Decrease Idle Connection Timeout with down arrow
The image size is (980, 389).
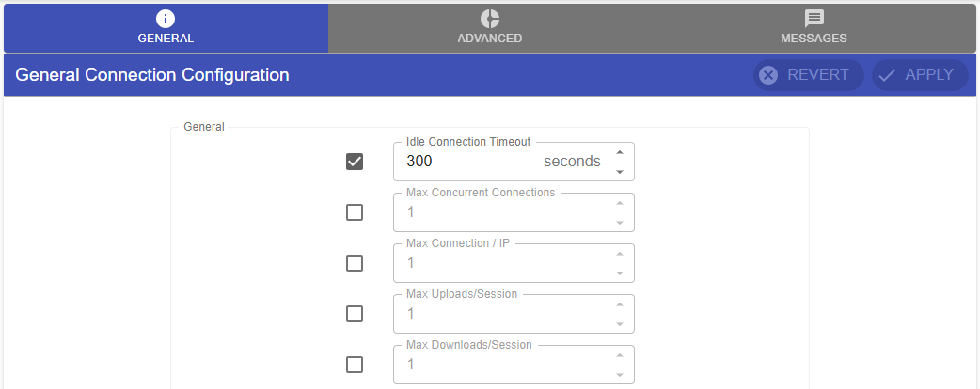point(619,171)
